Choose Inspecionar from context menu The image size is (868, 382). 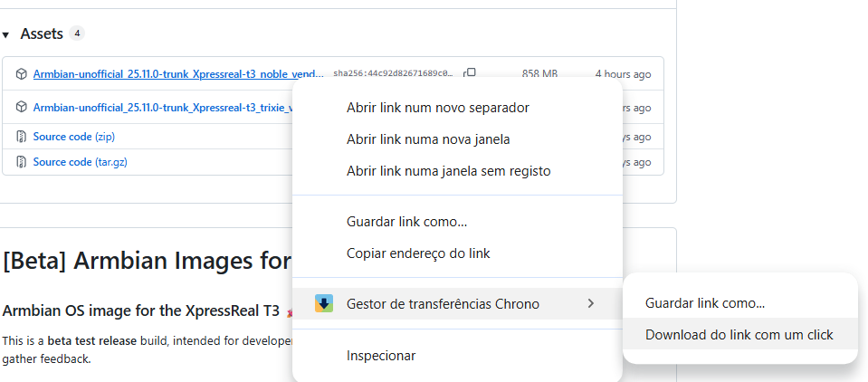457,355
